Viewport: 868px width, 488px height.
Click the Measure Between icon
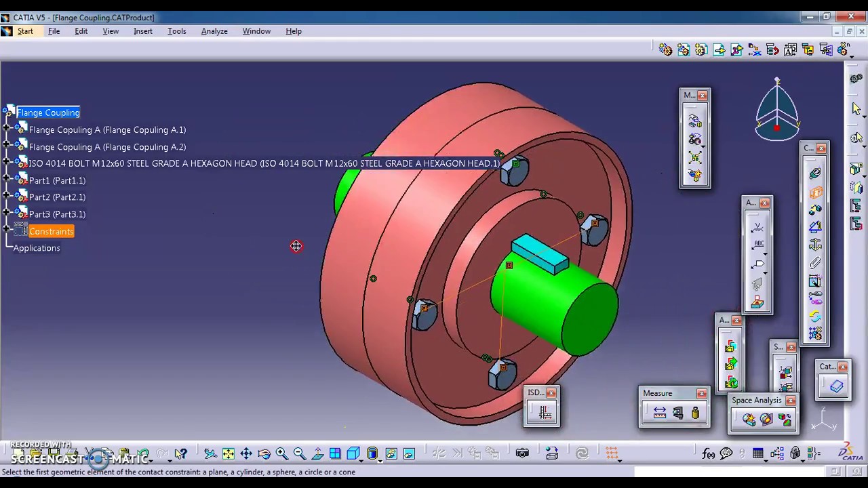659,413
